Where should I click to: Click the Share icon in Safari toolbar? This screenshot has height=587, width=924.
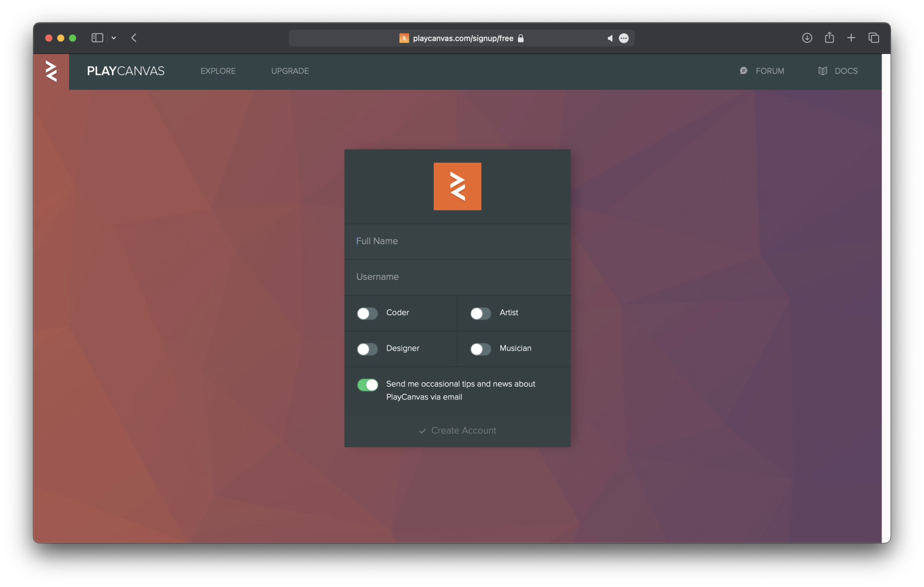click(x=829, y=38)
